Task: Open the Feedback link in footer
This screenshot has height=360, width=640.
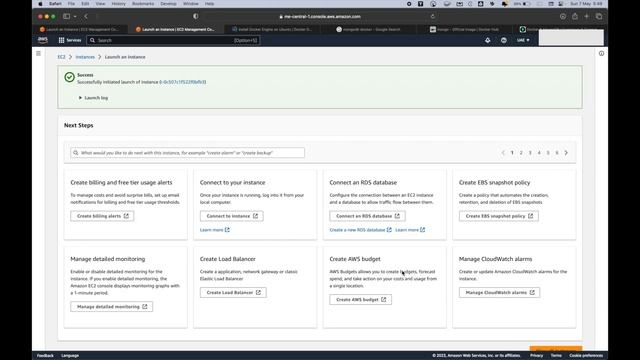Action: pos(45,356)
